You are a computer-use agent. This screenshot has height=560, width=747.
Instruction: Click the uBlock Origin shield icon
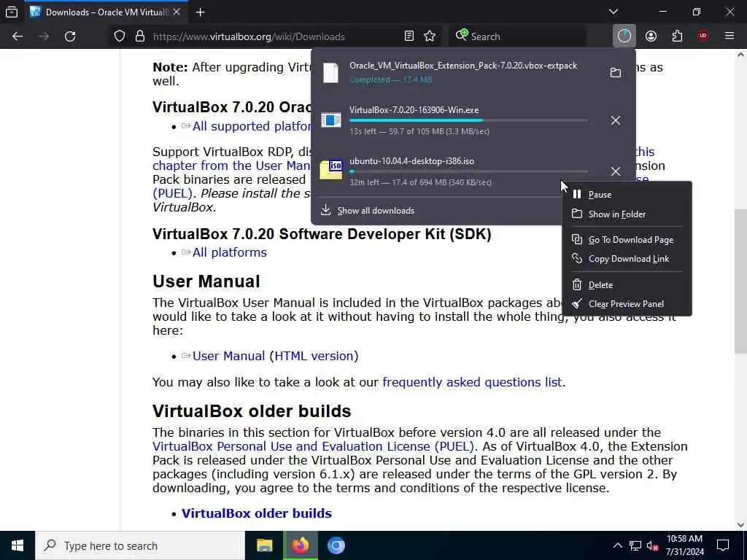pyautogui.click(x=703, y=36)
